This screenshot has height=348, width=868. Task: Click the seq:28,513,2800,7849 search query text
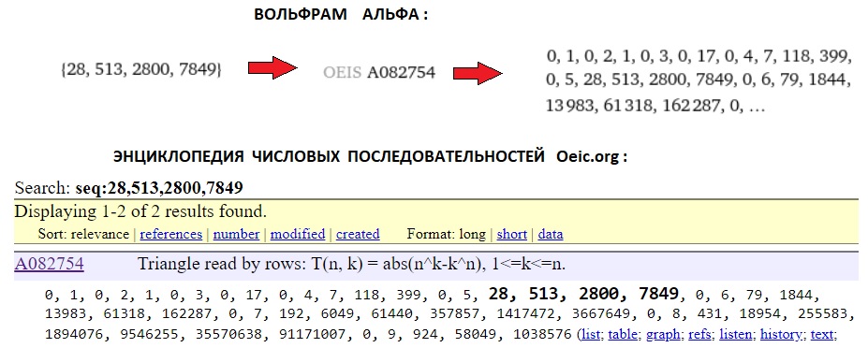159,188
